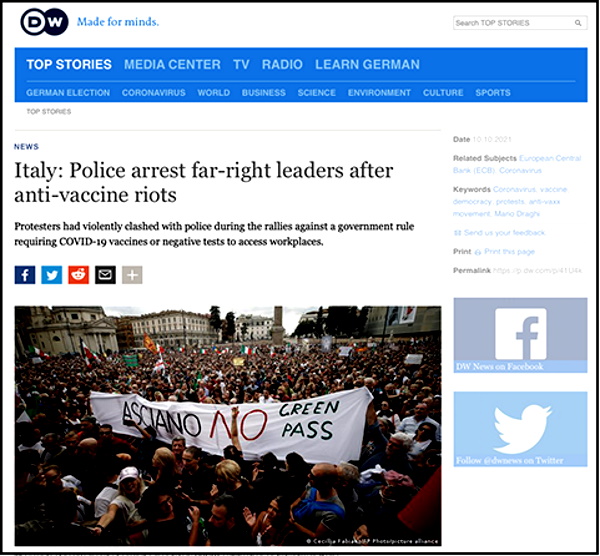Follow @dwnews on Twitter tile
Screen dimensions: 600x556
click(x=520, y=429)
